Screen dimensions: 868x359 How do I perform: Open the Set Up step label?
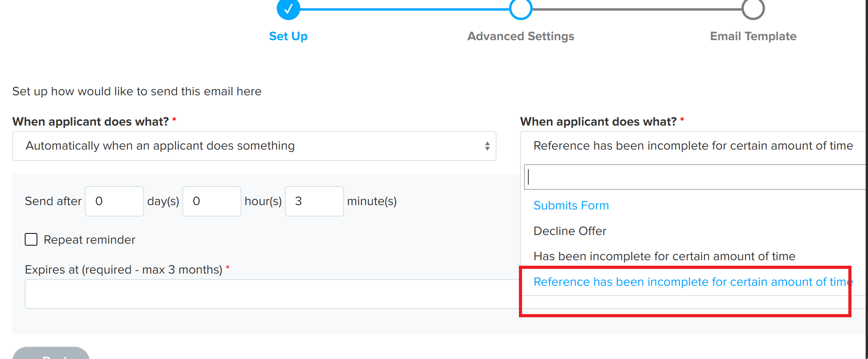[288, 36]
